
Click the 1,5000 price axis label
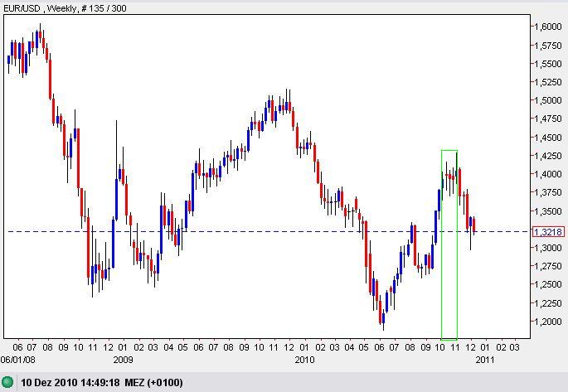pyautogui.click(x=548, y=100)
